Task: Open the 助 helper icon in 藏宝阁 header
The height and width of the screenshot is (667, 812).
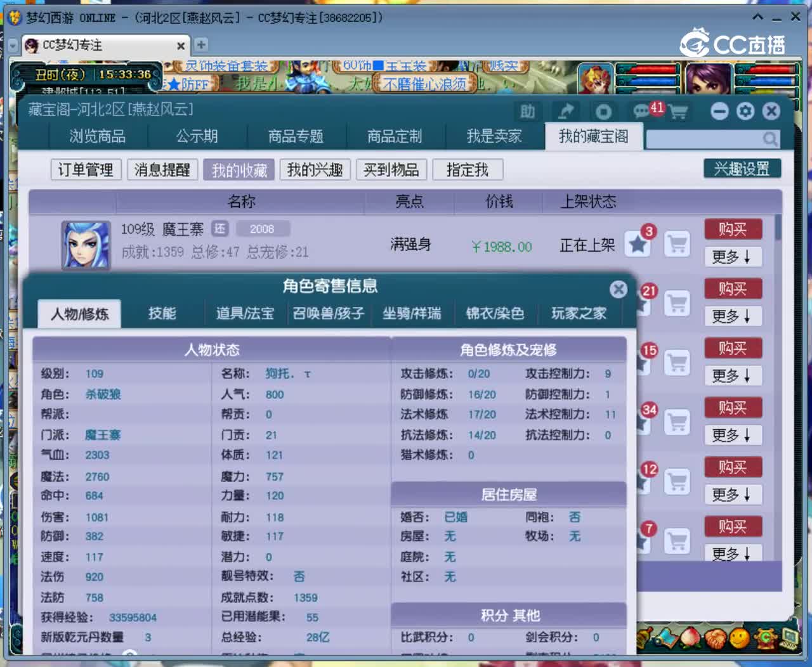Action: (527, 112)
